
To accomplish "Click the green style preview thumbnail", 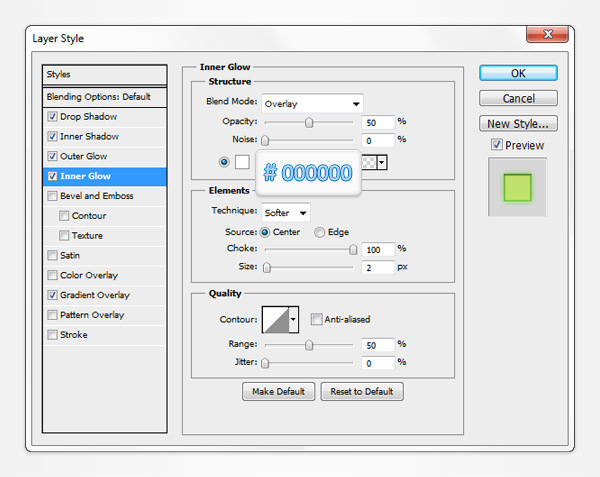I will 518,187.
